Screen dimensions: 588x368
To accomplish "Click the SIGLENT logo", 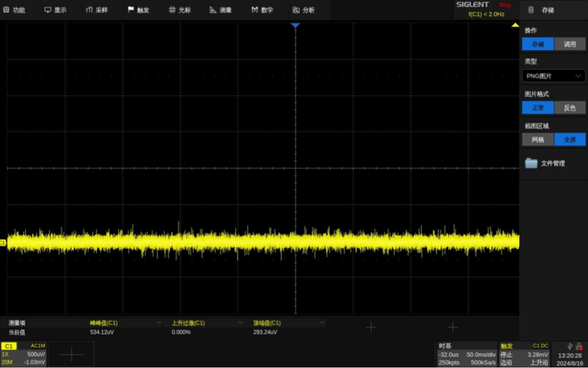I will (x=472, y=4).
